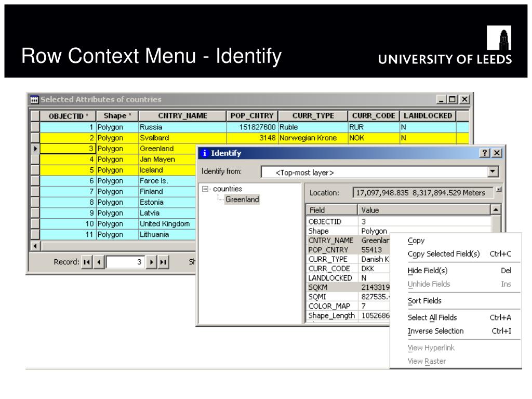Click population value 151827600

(x=252, y=127)
